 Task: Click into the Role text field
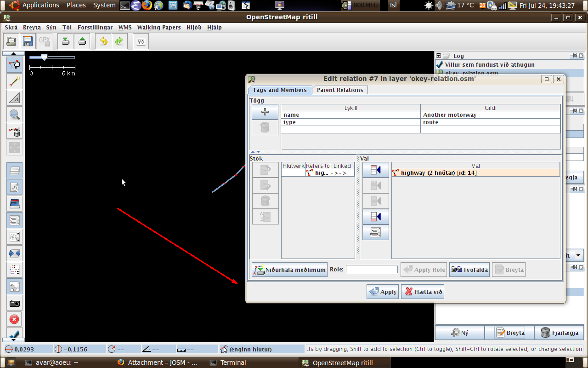[x=371, y=270]
